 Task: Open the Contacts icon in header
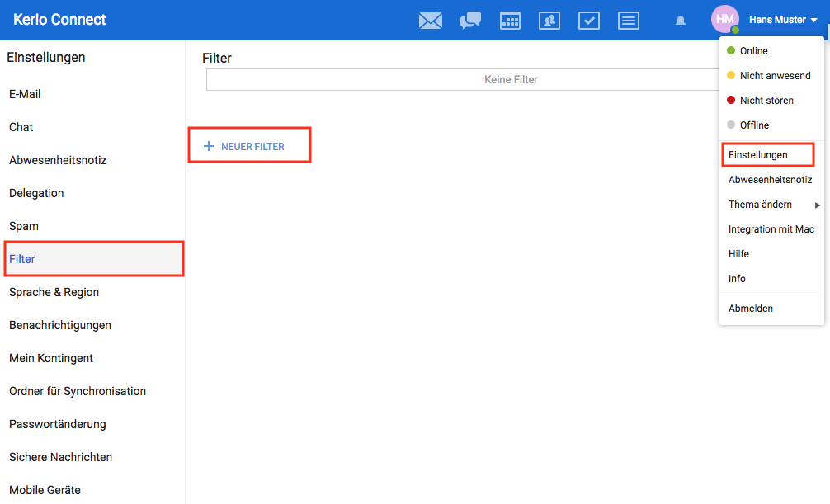549,21
